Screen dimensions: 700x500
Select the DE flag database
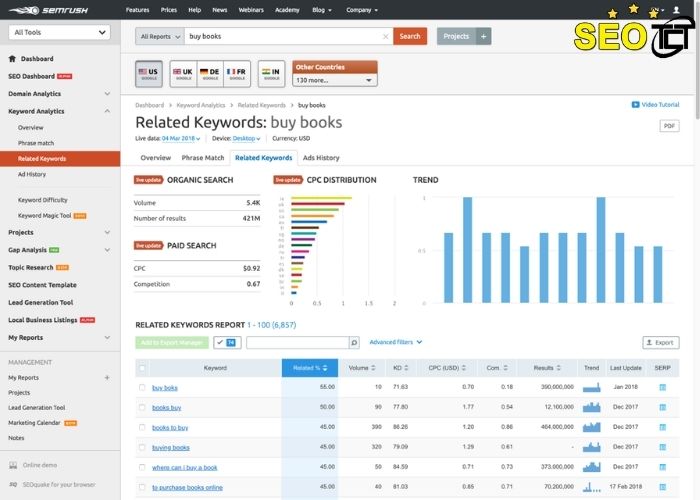tap(210, 74)
